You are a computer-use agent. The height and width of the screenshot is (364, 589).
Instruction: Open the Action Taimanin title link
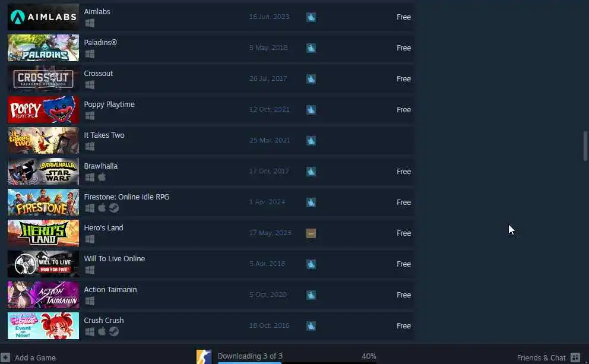(x=110, y=289)
